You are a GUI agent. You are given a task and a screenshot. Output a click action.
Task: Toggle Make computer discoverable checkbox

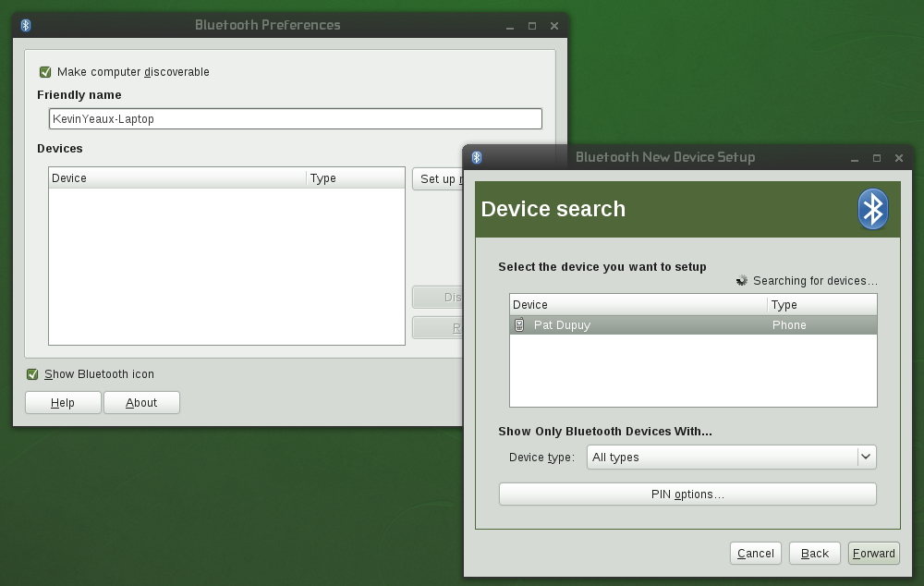45,72
